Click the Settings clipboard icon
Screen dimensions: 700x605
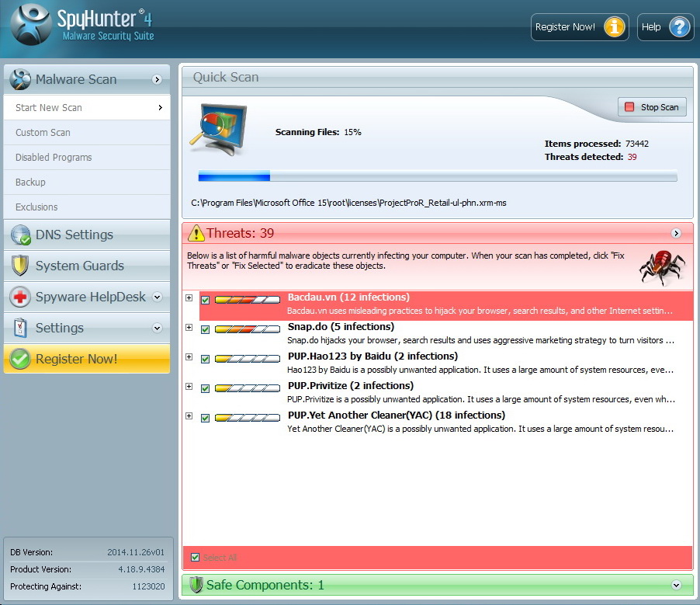tap(20, 328)
